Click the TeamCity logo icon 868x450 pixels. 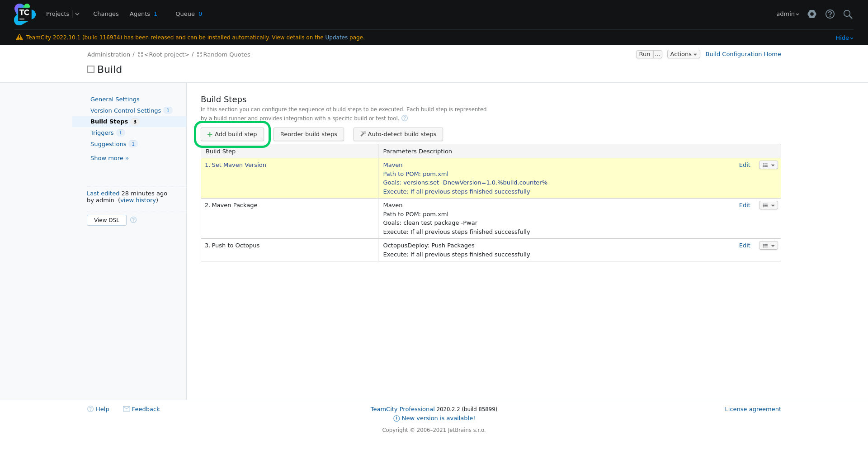[24, 14]
